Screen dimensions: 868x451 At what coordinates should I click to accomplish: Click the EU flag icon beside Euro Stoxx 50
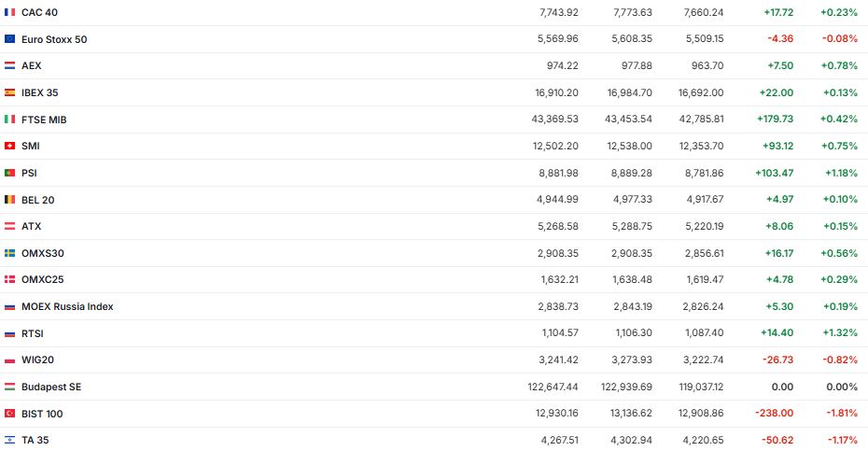10,39
